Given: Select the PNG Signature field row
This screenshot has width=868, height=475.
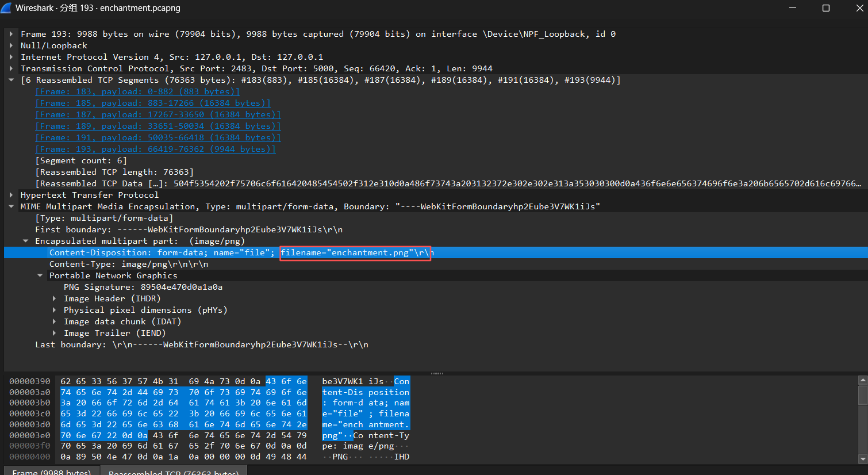Looking at the screenshot, I should pos(143,287).
